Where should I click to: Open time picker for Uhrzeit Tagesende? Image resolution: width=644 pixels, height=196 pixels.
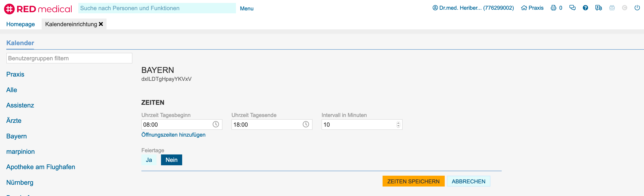point(306,125)
